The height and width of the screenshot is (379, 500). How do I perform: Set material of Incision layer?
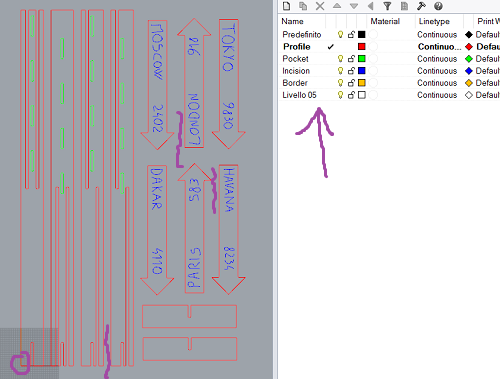pos(373,71)
